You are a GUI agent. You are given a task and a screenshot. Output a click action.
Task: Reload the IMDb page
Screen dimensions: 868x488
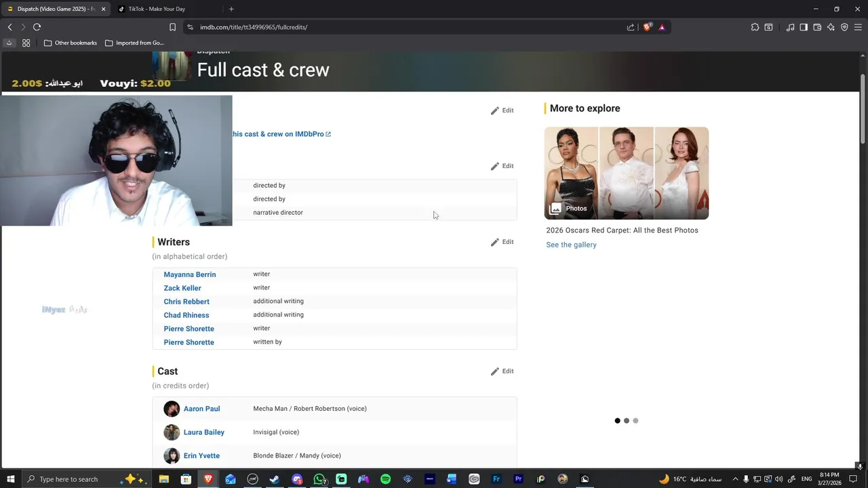tap(37, 27)
